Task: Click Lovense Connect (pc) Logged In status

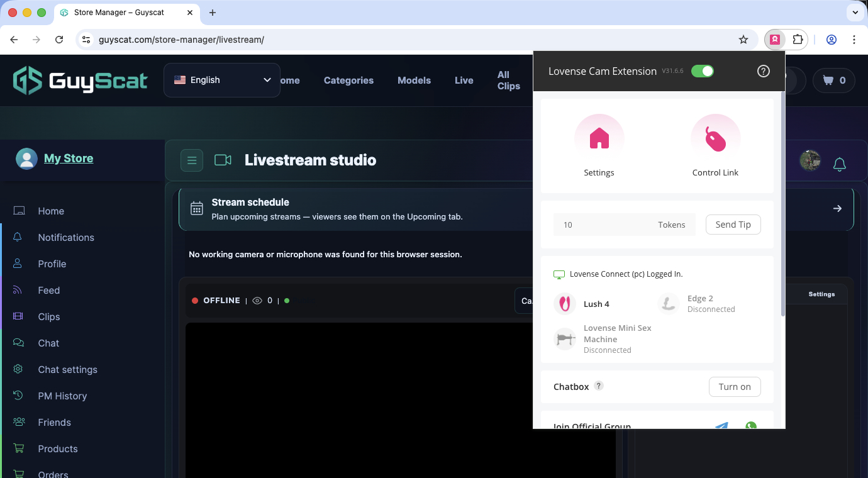Action: tap(618, 274)
